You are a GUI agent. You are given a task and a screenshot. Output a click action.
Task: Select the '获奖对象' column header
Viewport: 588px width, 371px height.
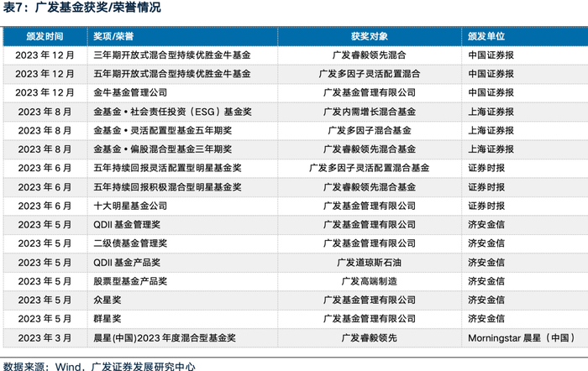click(x=370, y=36)
